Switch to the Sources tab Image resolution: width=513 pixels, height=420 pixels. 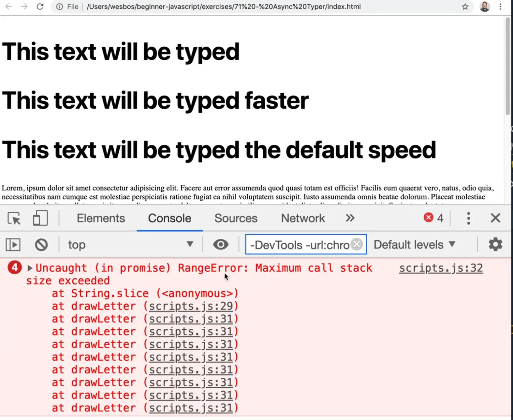tap(236, 218)
